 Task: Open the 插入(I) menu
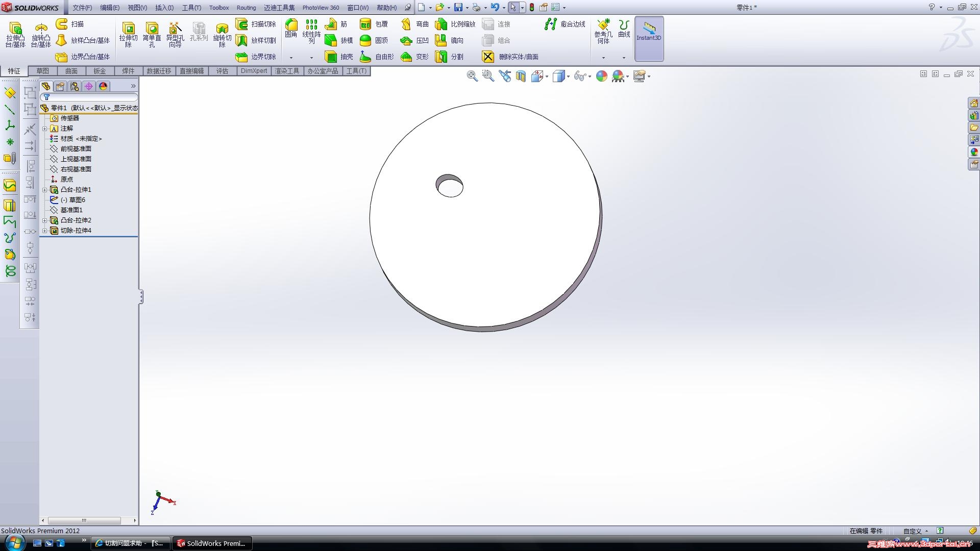(164, 8)
